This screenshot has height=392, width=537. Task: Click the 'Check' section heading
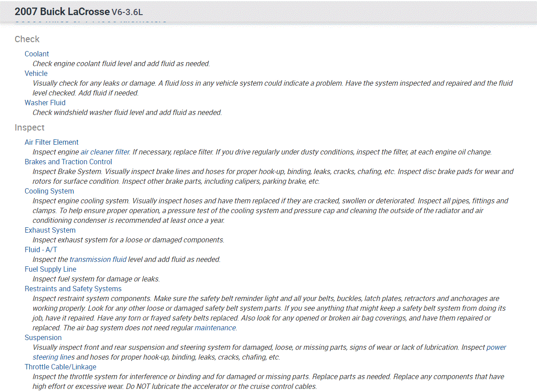point(27,39)
